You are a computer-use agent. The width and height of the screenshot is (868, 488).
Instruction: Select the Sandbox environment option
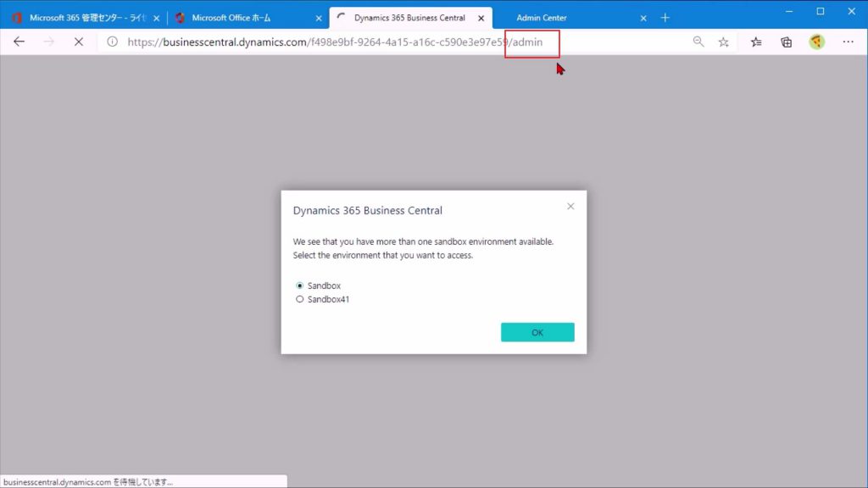[x=299, y=286]
